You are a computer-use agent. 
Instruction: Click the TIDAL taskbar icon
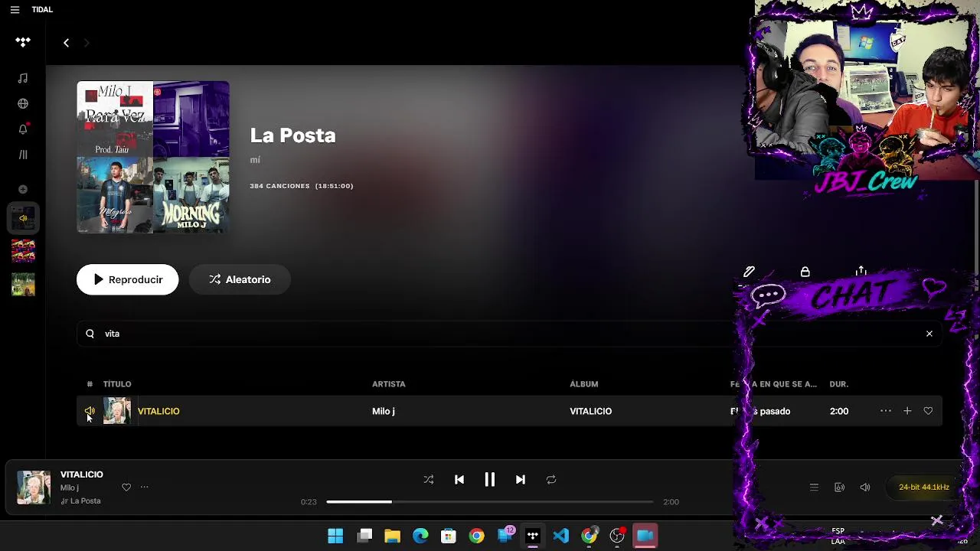(x=533, y=536)
